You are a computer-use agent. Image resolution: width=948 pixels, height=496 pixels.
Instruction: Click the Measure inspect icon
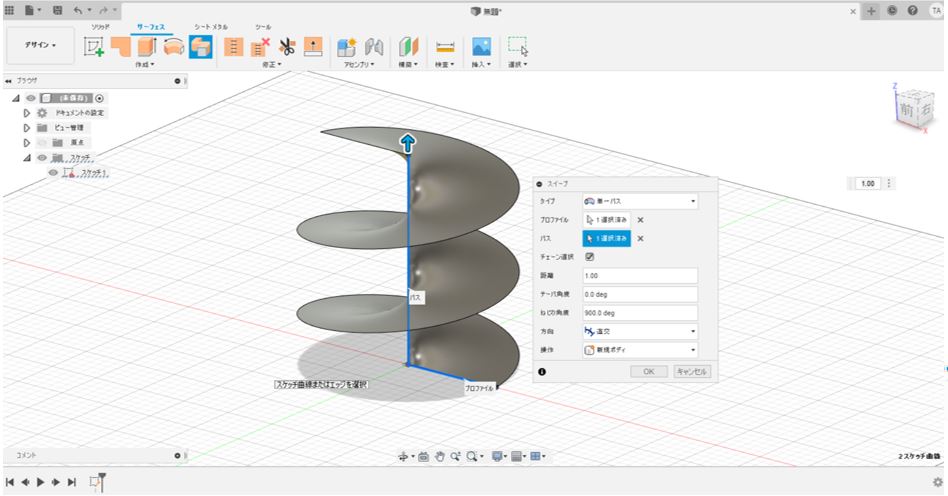[445, 47]
